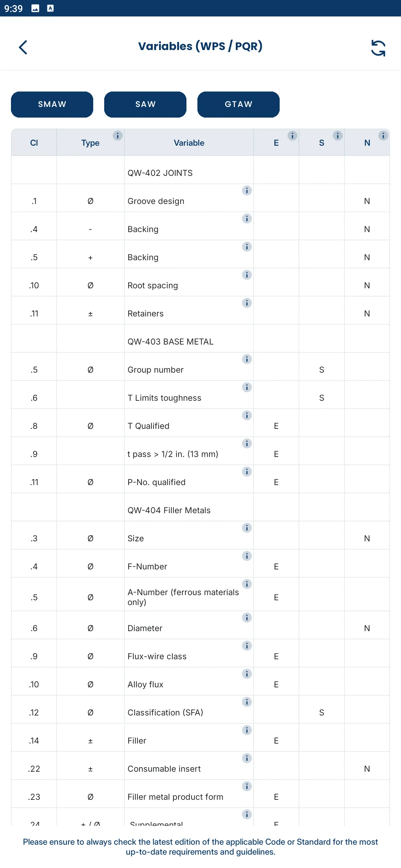Select the Filler metal product form row
The width and height of the screenshot is (401, 868).
200,794
